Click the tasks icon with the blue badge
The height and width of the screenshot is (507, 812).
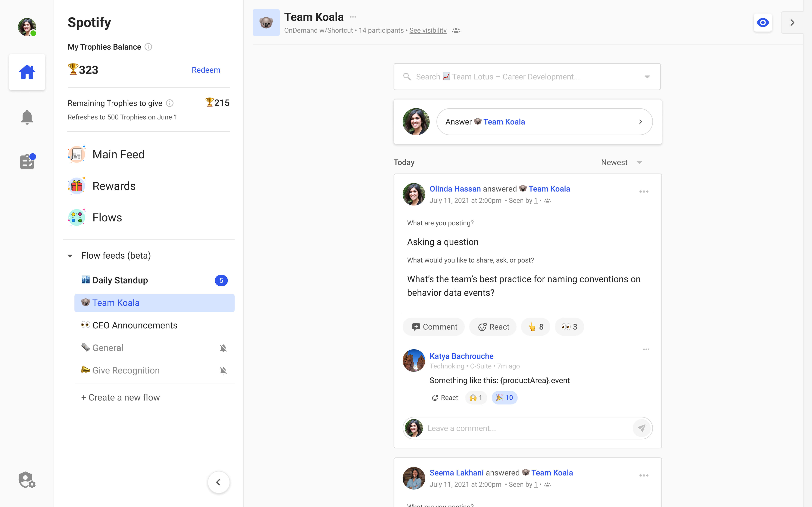click(27, 161)
